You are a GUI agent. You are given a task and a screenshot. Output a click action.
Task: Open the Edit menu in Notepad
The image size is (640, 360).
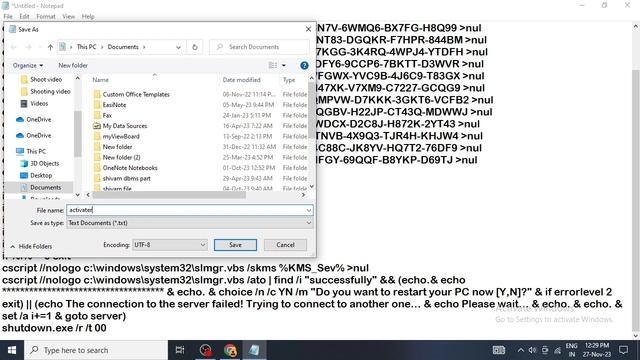pyautogui.click(x=24, y=16)
